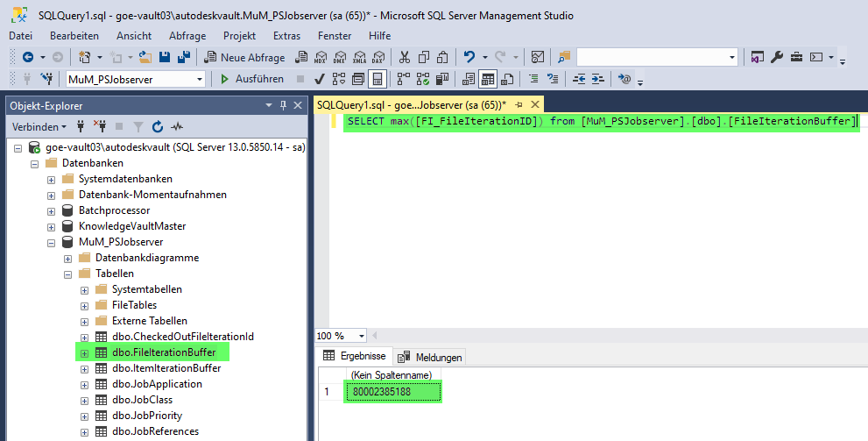Viewport: 868px width, 441px height.
Task: Select results to text mode
Action: (x=469, y=79)
